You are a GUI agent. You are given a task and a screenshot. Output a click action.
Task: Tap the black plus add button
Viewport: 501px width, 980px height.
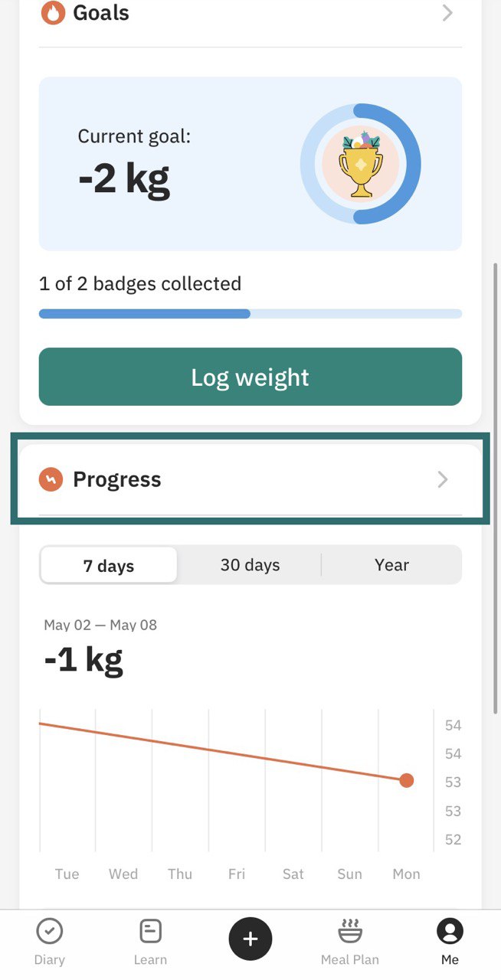pos(250,939)
